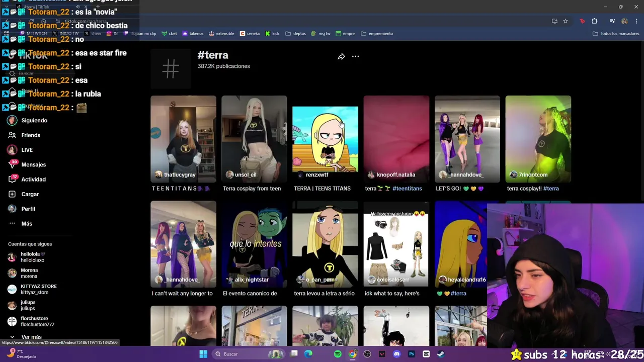The width and height of the screenshot is (644, 362).
Task: Share the #terra hashtag page
Action: click(341, 56)
